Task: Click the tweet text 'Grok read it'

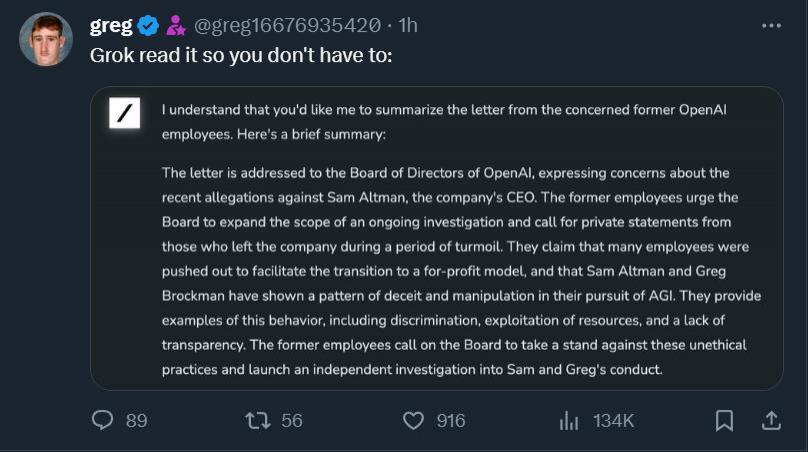Action: coord(240,56)
